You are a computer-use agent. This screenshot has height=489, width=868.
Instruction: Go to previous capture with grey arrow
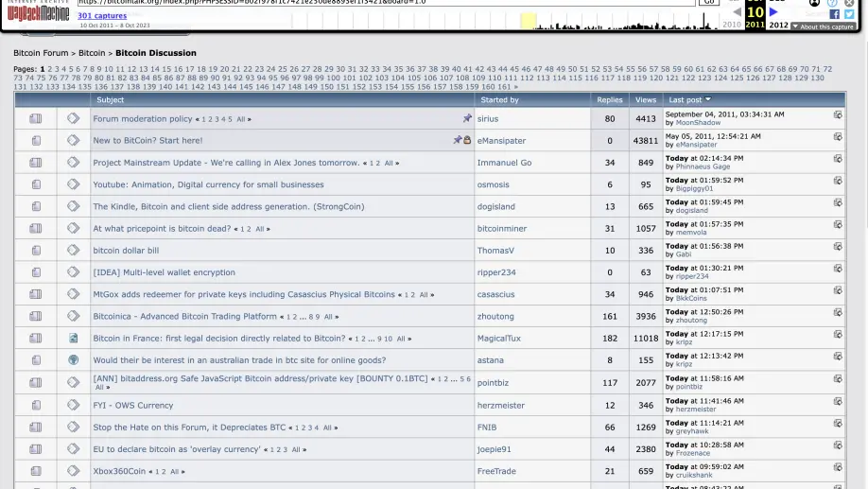coord(737,11)
